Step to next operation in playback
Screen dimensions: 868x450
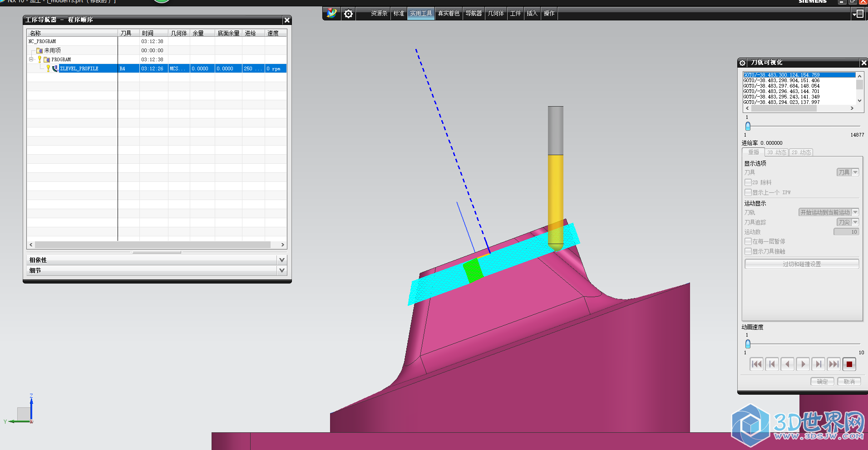coord(818,364)
